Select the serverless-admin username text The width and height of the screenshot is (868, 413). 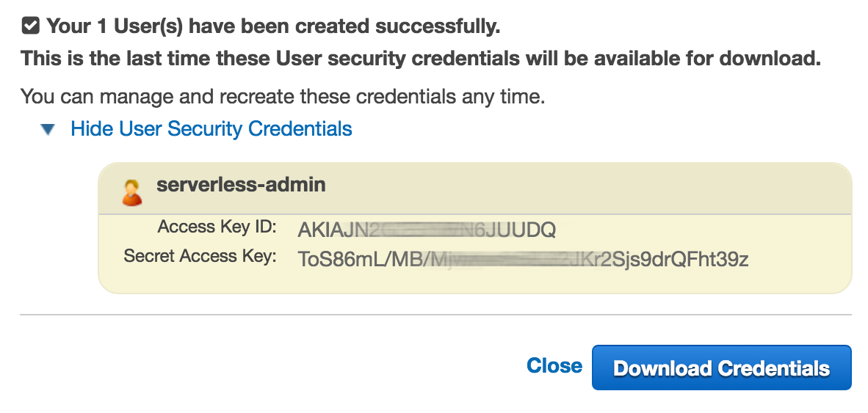coord(241,185)
